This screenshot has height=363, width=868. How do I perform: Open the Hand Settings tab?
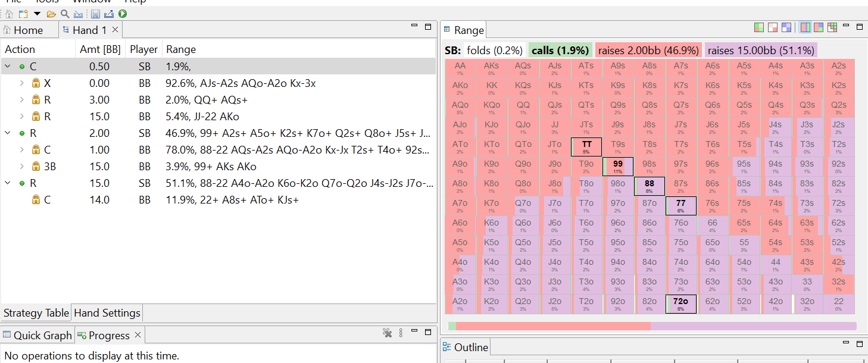pyautogui.click(x=107, y=313)
